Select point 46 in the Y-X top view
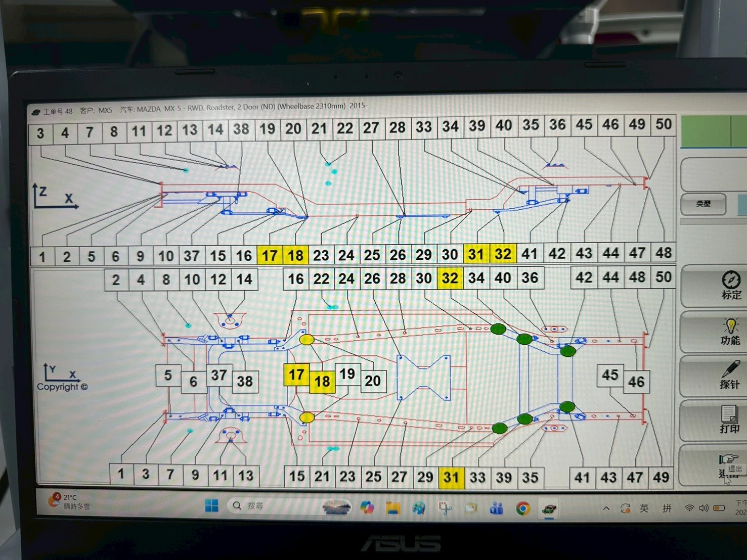The height and width of the screenshot is (560, 747). click(x=637, y=382)
